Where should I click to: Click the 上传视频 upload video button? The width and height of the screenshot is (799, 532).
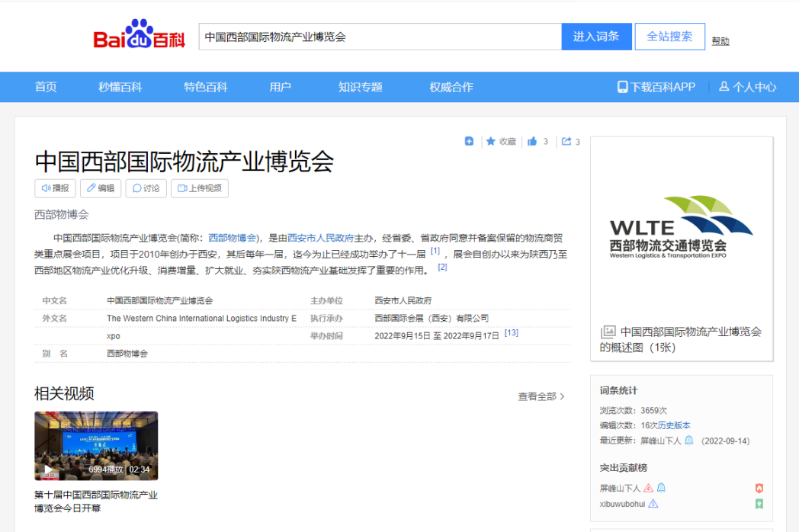coord(199,188)
